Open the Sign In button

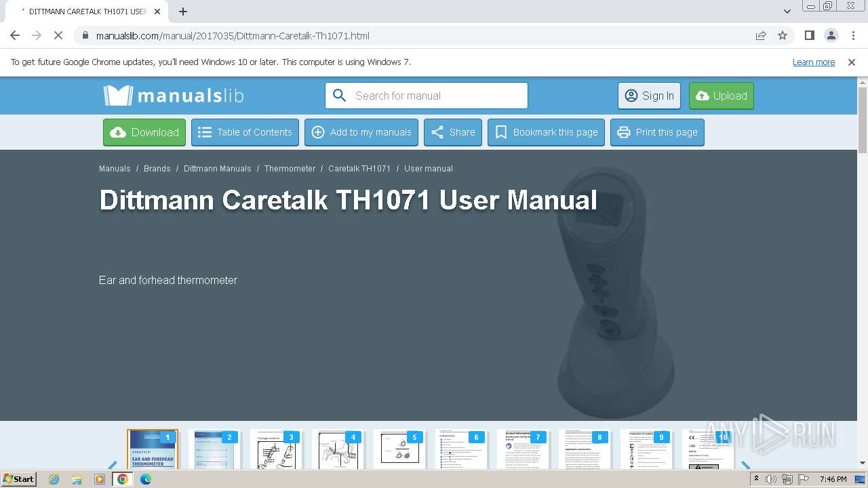649,96
